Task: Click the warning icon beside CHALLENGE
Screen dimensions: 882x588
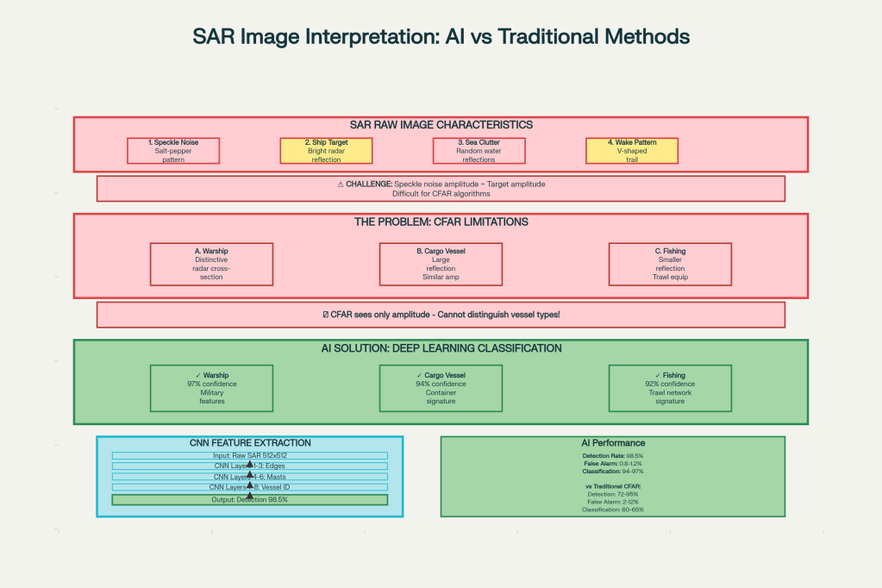Action: point(341,184)
